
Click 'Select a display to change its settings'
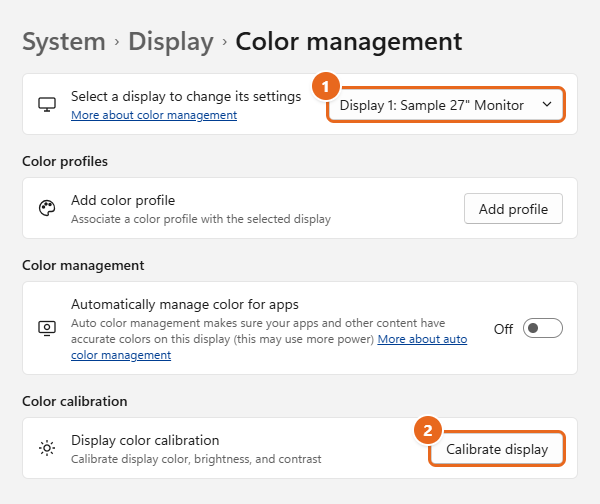click(x=186, y=96)
